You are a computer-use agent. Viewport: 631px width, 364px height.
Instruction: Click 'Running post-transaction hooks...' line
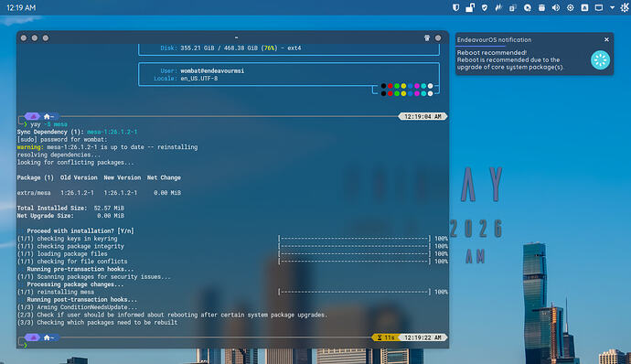tap(82, 300)
